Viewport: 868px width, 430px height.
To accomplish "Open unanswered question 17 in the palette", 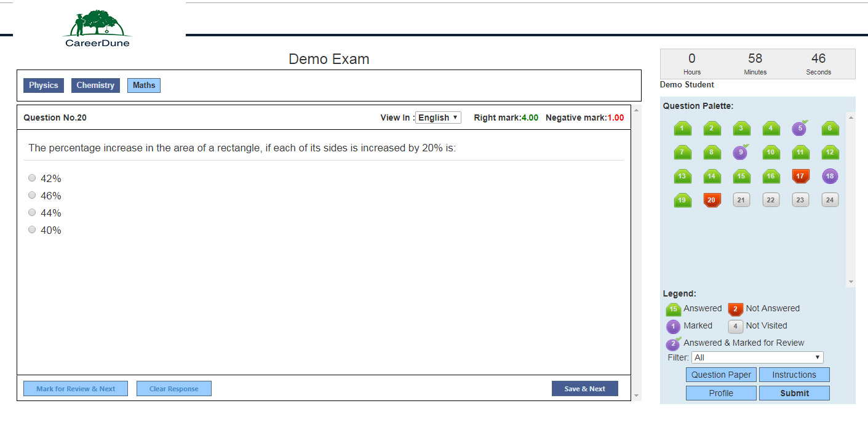I will (x=800, y=177).
